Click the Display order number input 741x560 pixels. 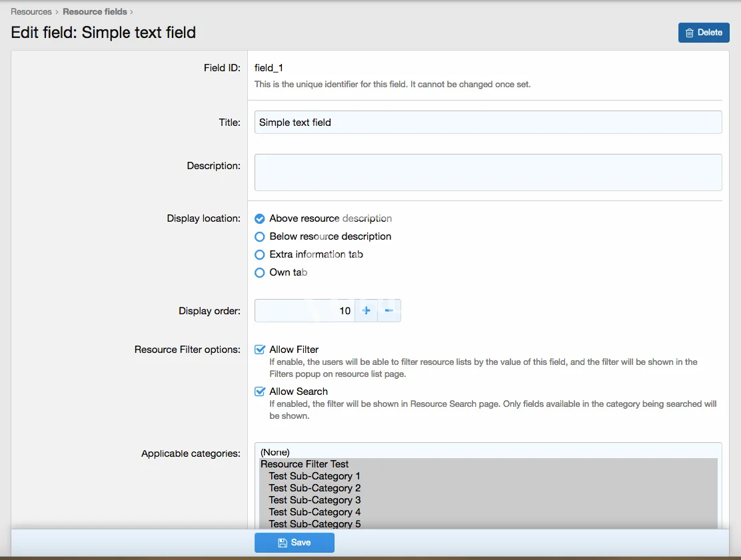(305, 311)
